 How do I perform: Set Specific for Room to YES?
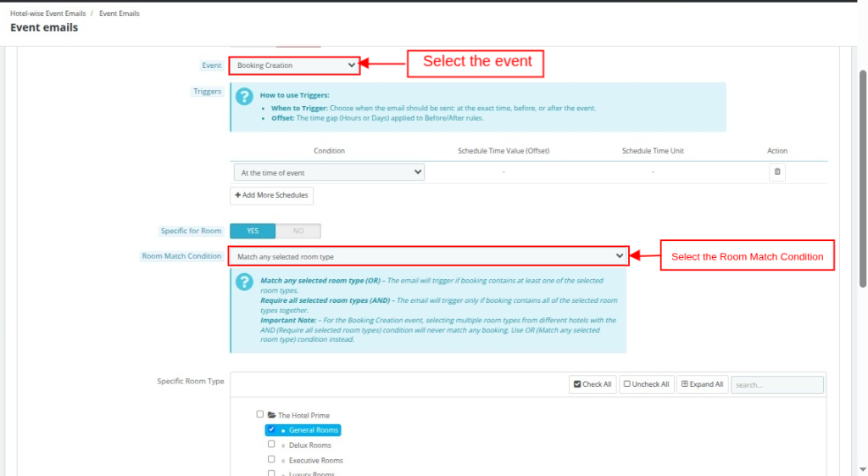point(253,231)
